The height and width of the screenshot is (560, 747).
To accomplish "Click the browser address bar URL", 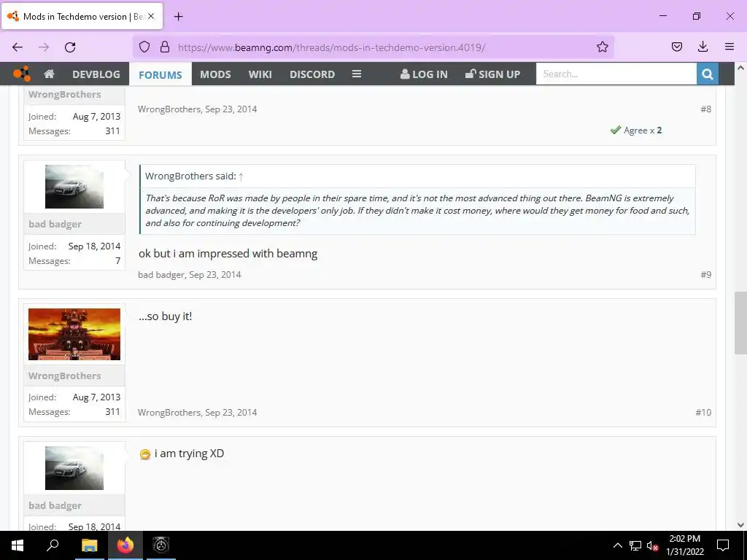I will (x=332, y=47).
